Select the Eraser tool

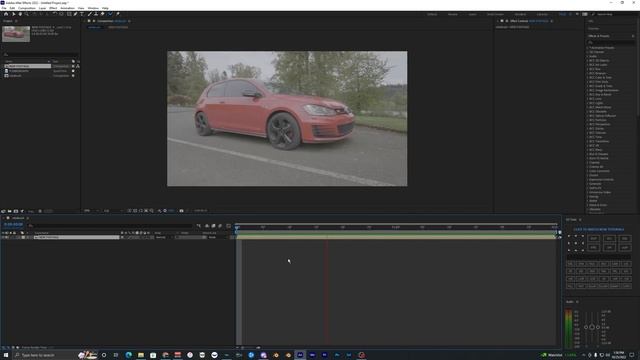(x=102, y=14)
